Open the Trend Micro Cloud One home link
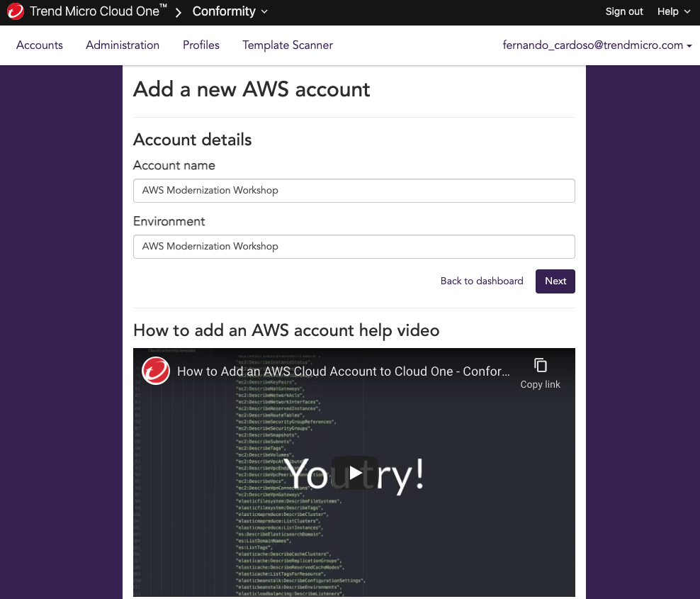The height and width of the screenshot is (599, 700). point(98,11)
